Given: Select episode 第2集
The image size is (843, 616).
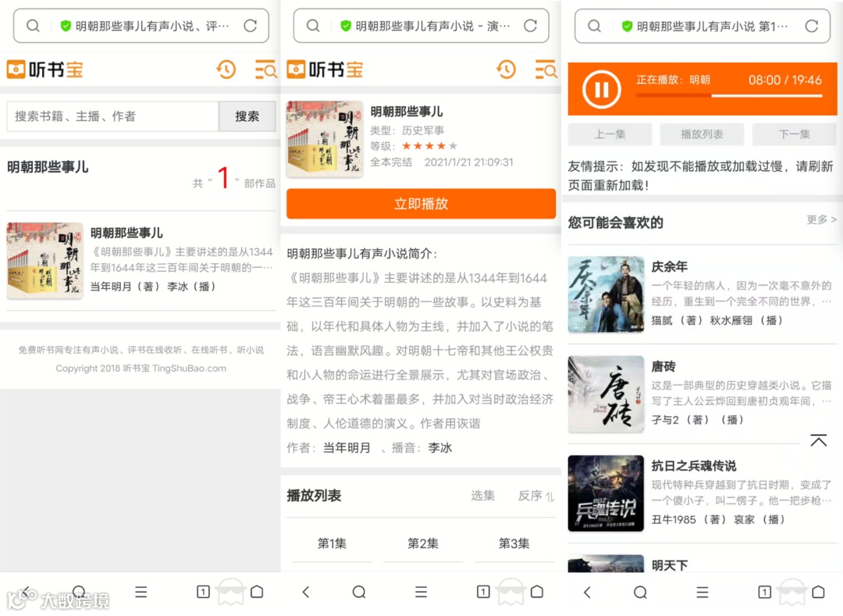Looking at the screenshot, I should [x=423, y=543].
